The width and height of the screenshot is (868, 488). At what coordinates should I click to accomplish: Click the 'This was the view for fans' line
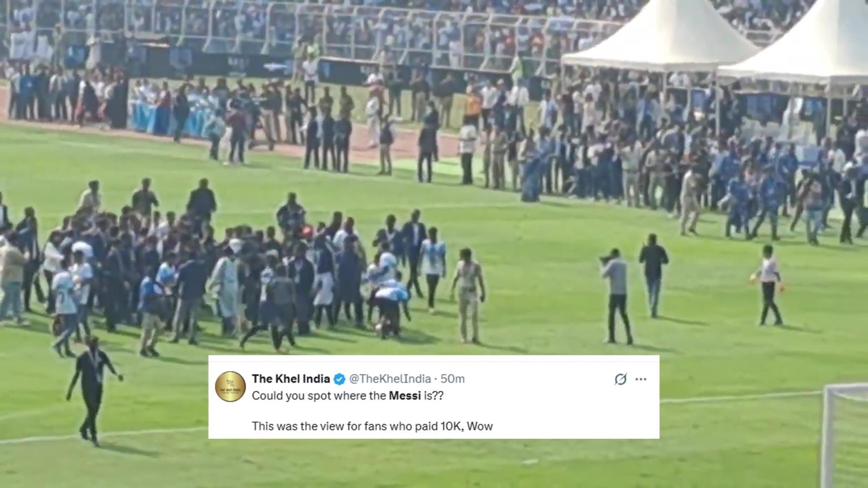pyautogui.click(x=372, y=426)
